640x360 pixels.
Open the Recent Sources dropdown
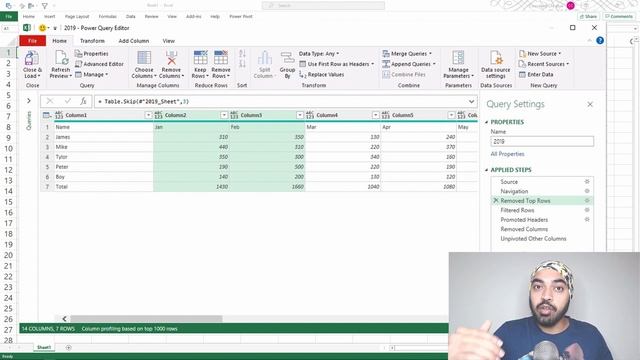(x=544, y=64)
